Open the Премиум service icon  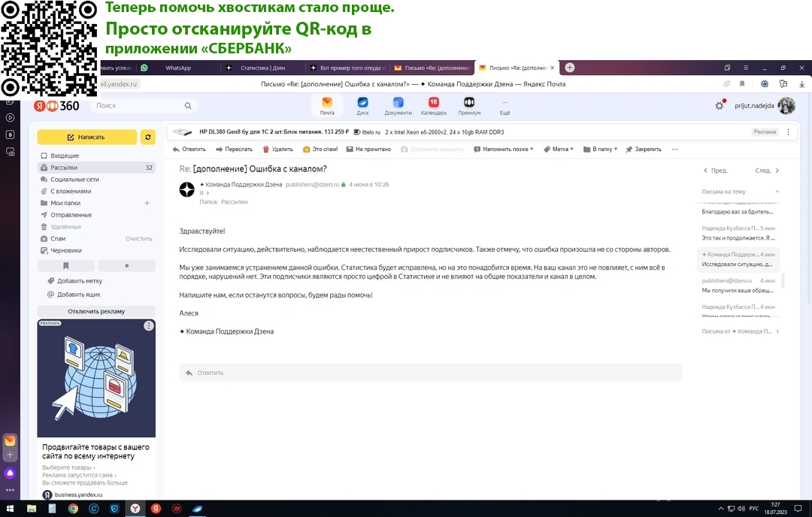469,105
